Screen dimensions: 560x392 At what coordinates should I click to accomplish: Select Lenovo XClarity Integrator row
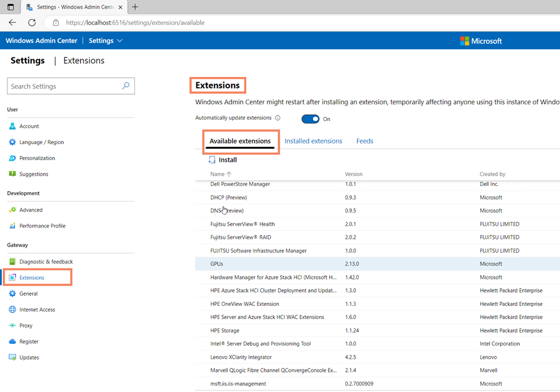click(x=377, y=357)
